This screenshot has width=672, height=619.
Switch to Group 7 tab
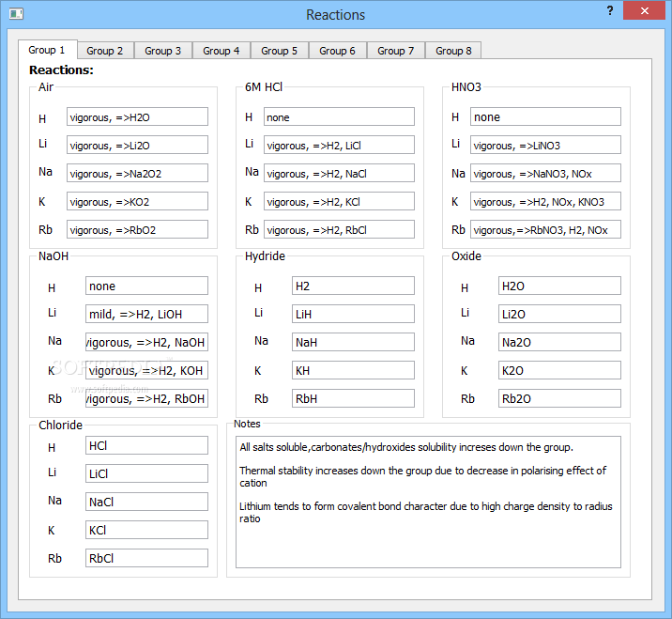pos(395,51)
